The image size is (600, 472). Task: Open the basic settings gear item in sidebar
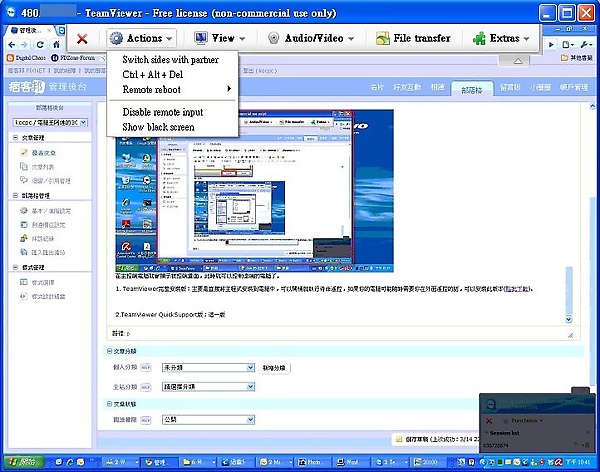45,211
